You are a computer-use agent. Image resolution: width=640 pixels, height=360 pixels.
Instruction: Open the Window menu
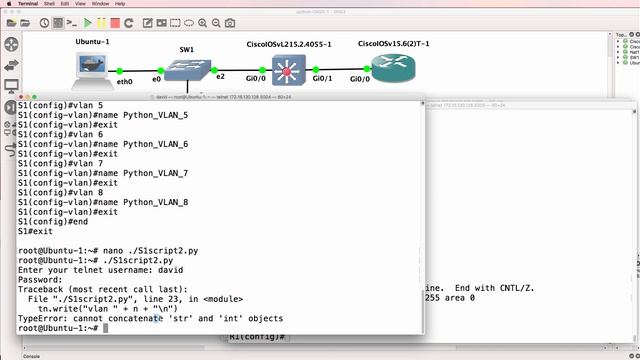100,3
